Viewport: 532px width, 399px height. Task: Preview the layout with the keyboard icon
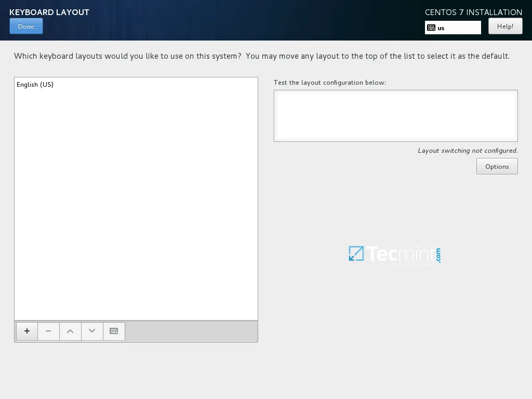tap(114, 331)
